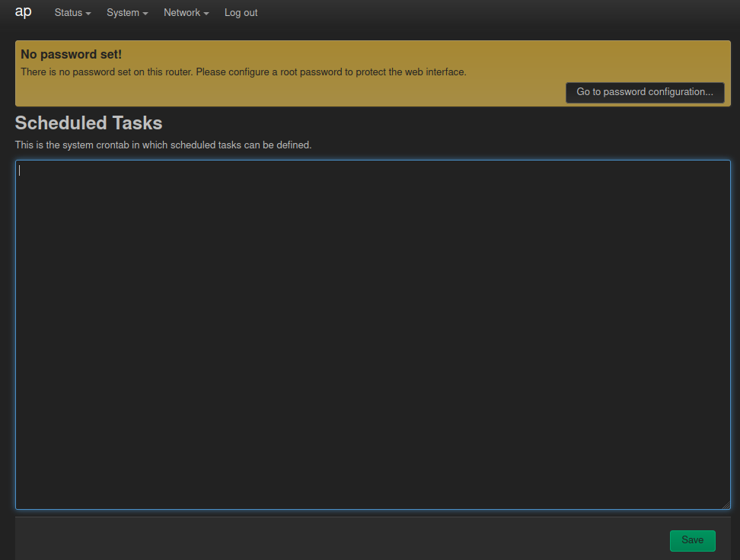
Task: Log out via the Log out link
Action: click(x=241, y=13)
